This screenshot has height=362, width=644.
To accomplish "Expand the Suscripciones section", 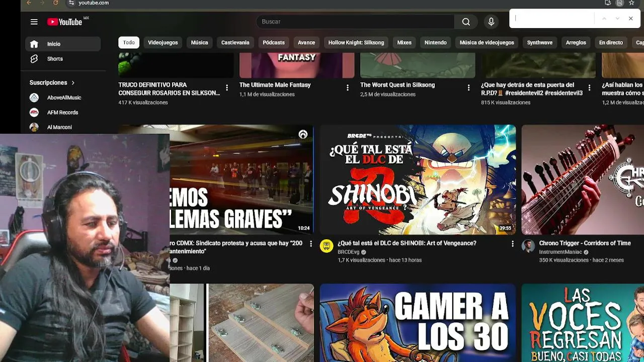I will click(x=52, y=82).
